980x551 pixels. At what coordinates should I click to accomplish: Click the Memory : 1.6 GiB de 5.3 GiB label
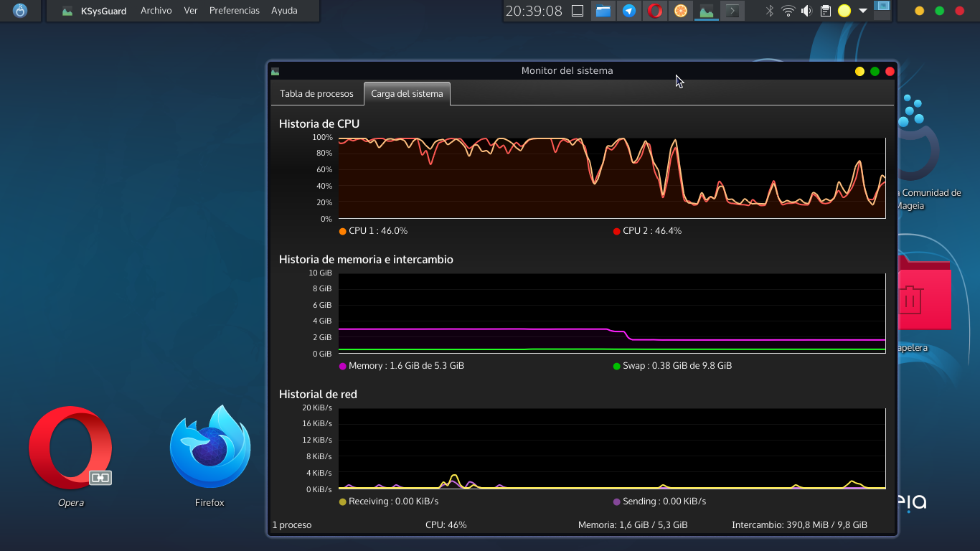pyautogui.click(x=406, y=366)
